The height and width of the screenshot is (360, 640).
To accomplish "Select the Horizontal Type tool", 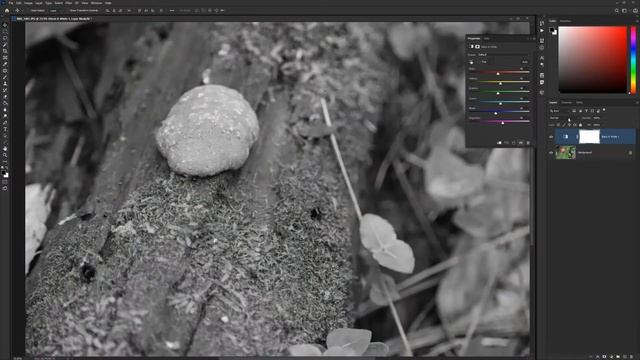I will point(5,129).
